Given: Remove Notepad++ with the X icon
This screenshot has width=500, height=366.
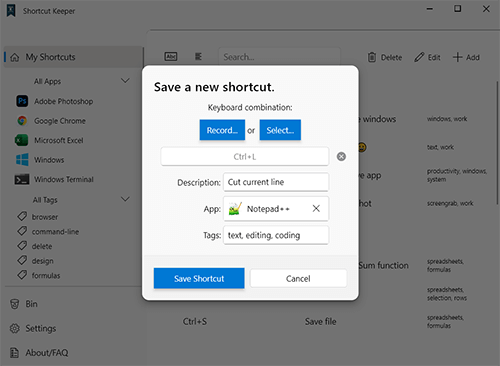Looking at the screenshot, I should coord(316,209).
